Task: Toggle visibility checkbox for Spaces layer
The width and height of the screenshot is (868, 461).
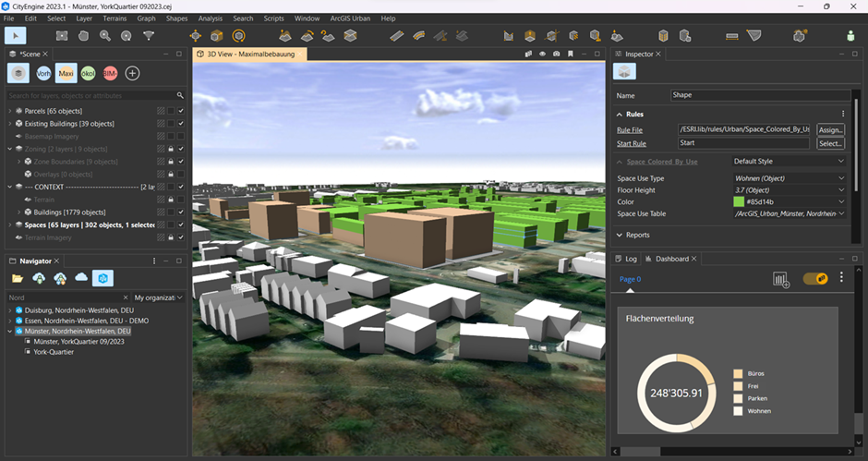Action: pos(181,225)
